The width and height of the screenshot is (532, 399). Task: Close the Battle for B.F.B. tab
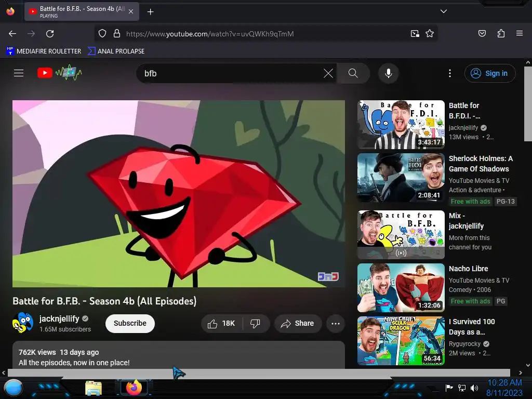pyautogui.click(x=131, y=11)
